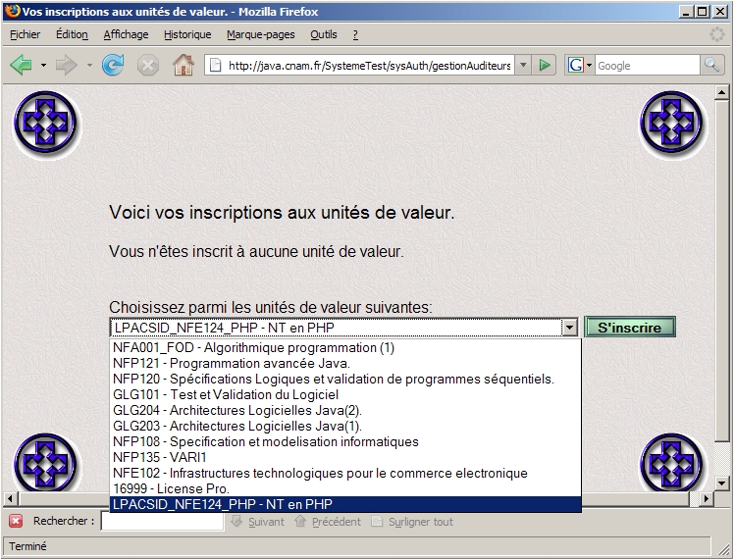Click the Firefox activity throbber icon

[x=716, y=34]
